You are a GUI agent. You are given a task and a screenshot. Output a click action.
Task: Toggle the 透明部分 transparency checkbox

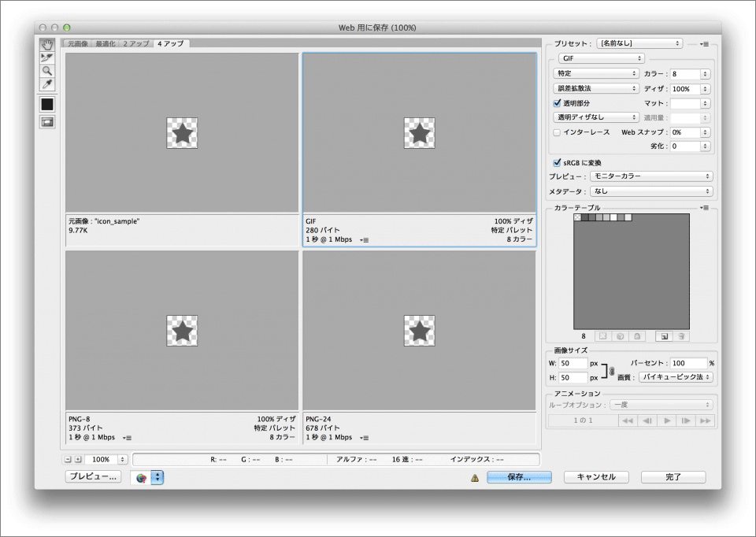coord(557,103)
